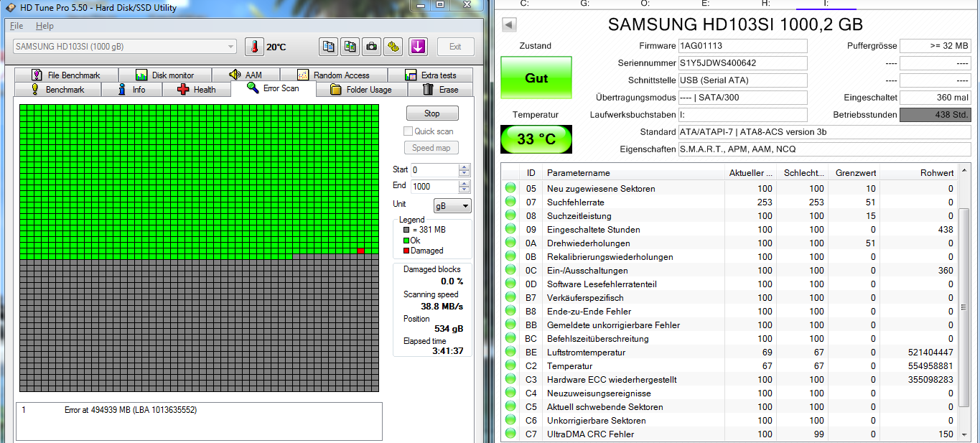Open the Folder Usage tab
Screen dimensions: 980x443
pyautogui.click(x=362, y=90)
